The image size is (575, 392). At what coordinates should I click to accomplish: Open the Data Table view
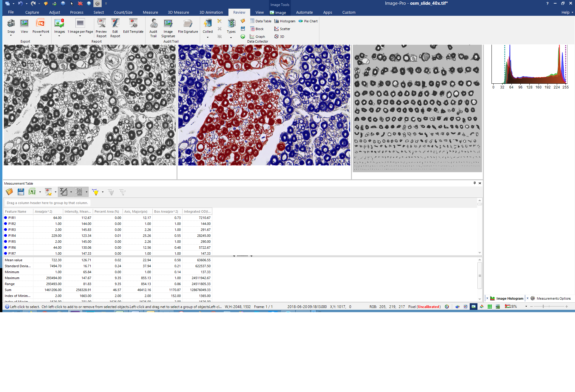click(261, 21)
